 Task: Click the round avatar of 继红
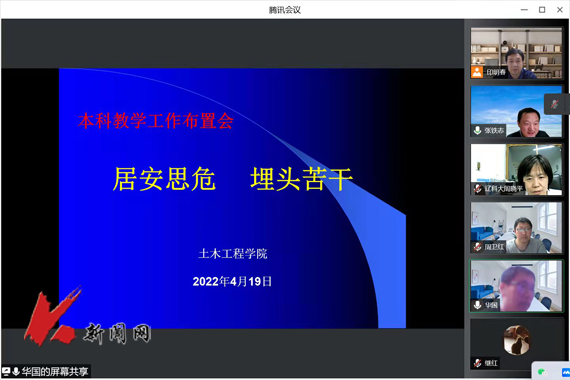click(x=517, y=340)
